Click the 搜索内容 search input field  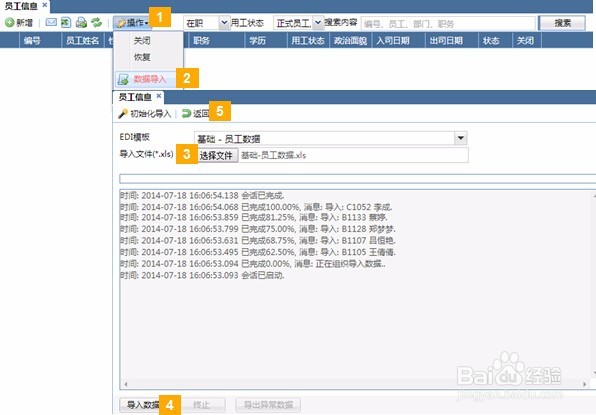(448, 24)
